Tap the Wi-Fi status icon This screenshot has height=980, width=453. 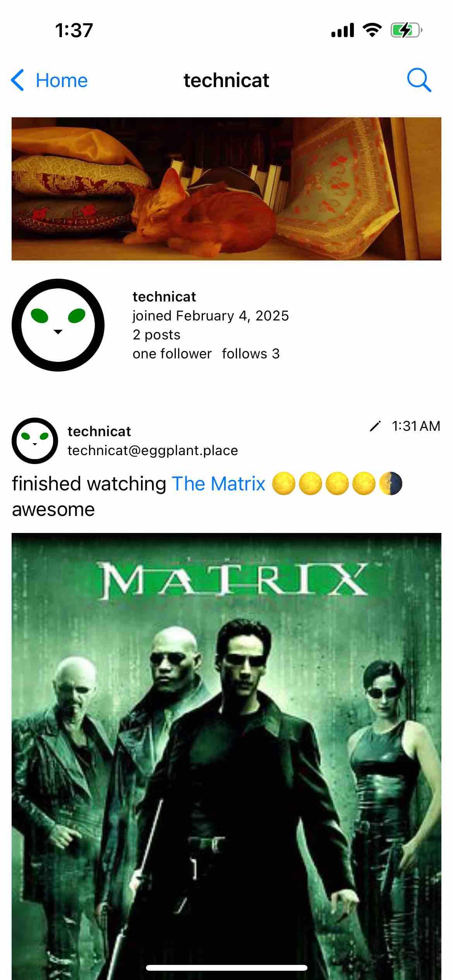pyautogui.click(x=372, y=30)
